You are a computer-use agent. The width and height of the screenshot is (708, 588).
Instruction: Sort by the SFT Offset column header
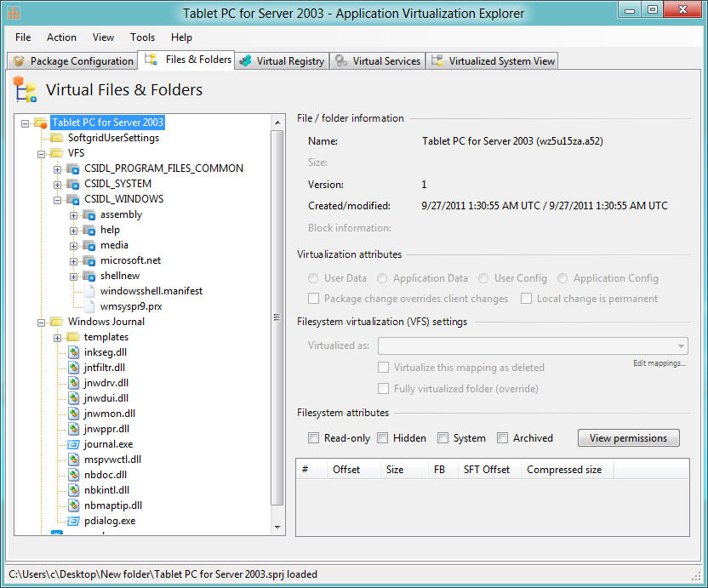coord(489,470)
